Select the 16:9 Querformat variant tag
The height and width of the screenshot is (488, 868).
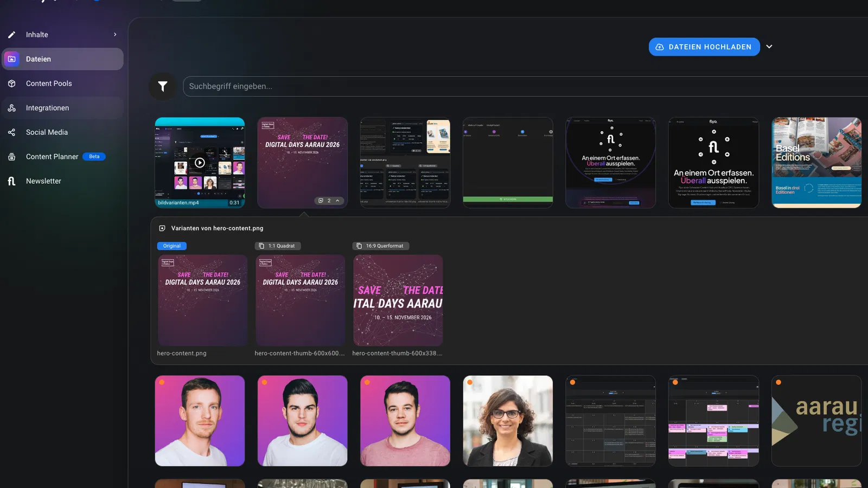pyautogui.click(x=381, y=246)
